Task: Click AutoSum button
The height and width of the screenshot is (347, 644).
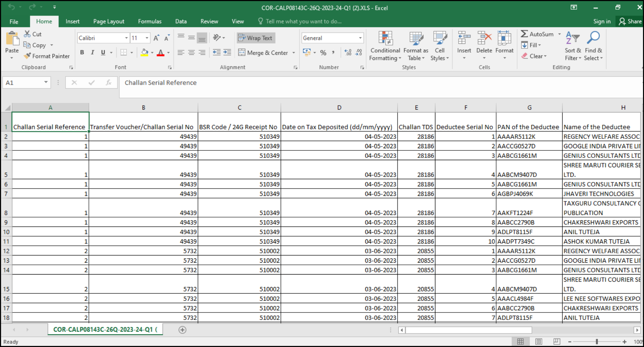Action: pos(537,34)
